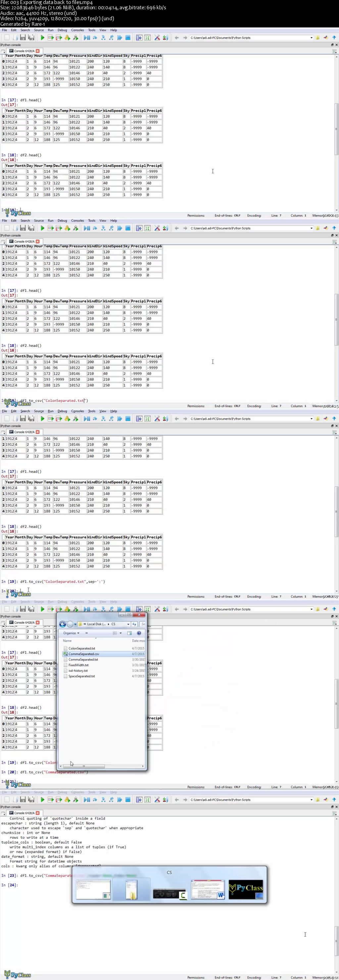This screenshot has height=980, width=339.
Task: Click Spyder toolbar back arrow in CS dialog frame
Action: pos(177,609)
